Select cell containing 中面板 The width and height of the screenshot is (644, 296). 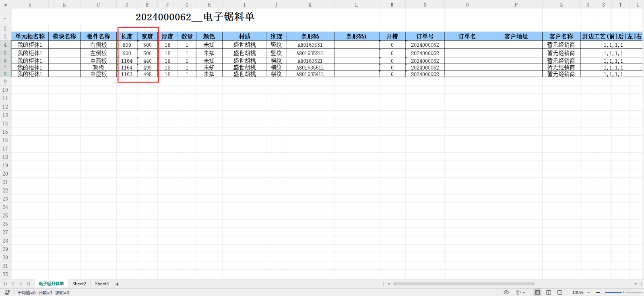pos(99,61)
